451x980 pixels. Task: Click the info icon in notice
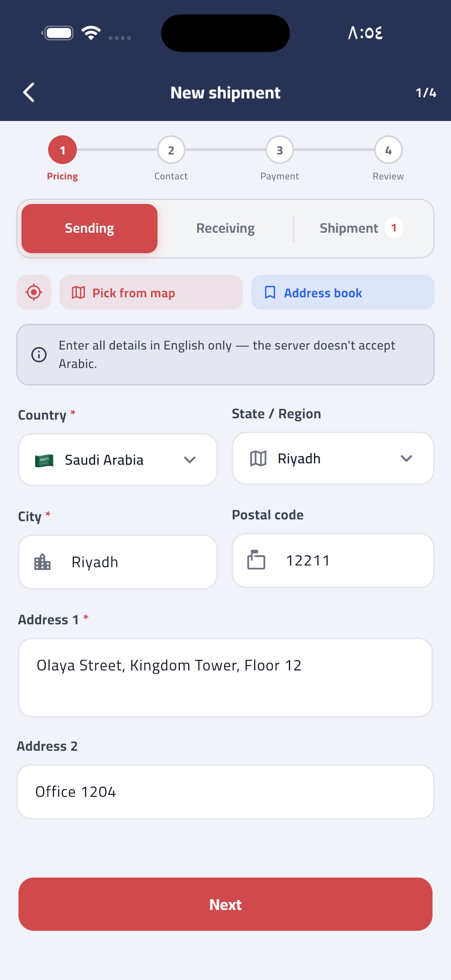39,355
